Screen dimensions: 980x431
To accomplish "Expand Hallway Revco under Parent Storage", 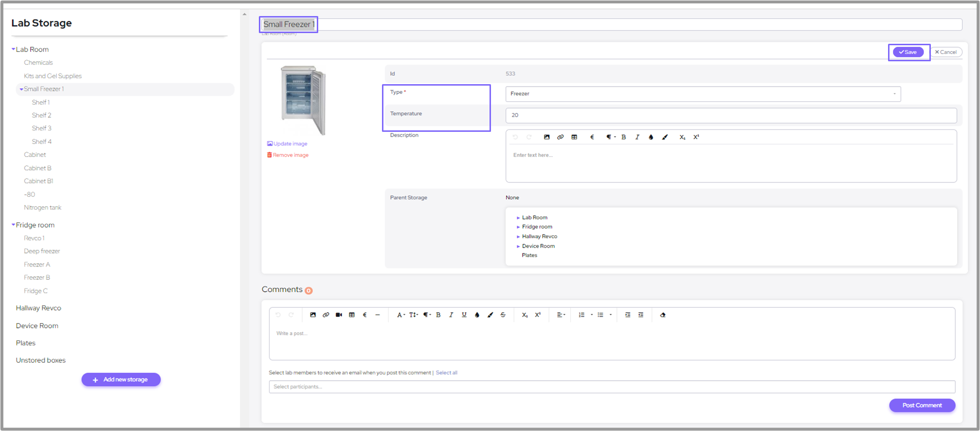I will click(518, 236).
